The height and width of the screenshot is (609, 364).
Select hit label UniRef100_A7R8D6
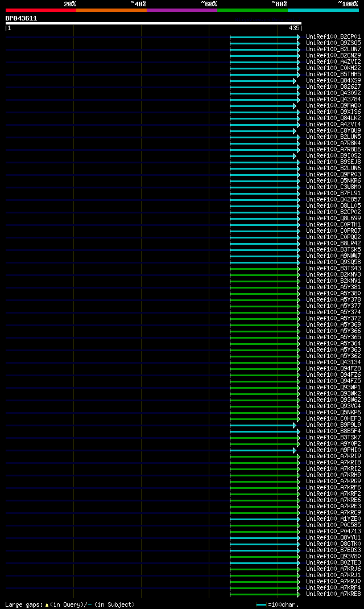(333, 150)
